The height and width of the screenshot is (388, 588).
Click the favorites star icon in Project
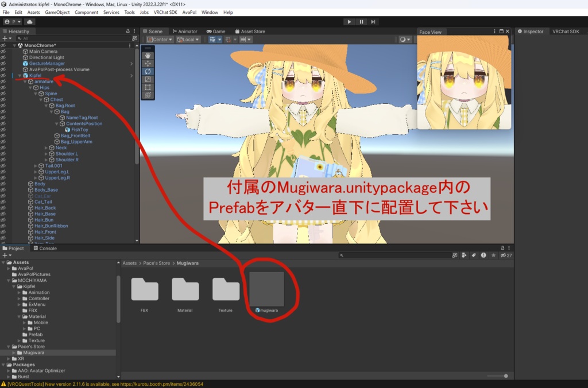(x=493, y=255)
